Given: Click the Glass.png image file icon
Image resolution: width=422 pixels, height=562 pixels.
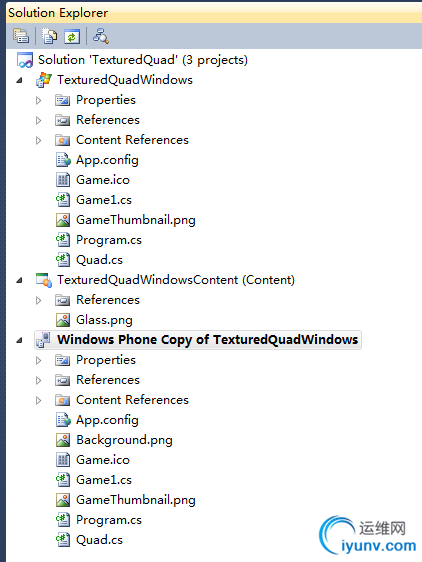Looking at the screenshot, I should [x=63, y=320].
